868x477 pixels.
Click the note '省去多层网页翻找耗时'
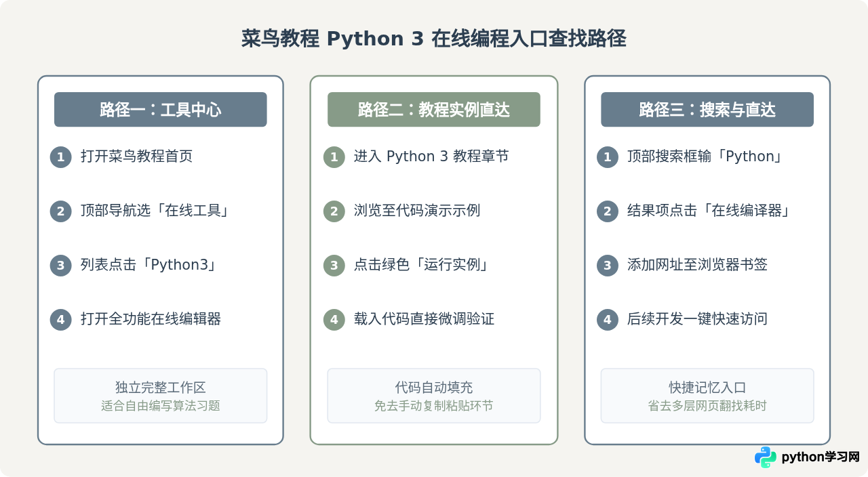coord(707,406)
